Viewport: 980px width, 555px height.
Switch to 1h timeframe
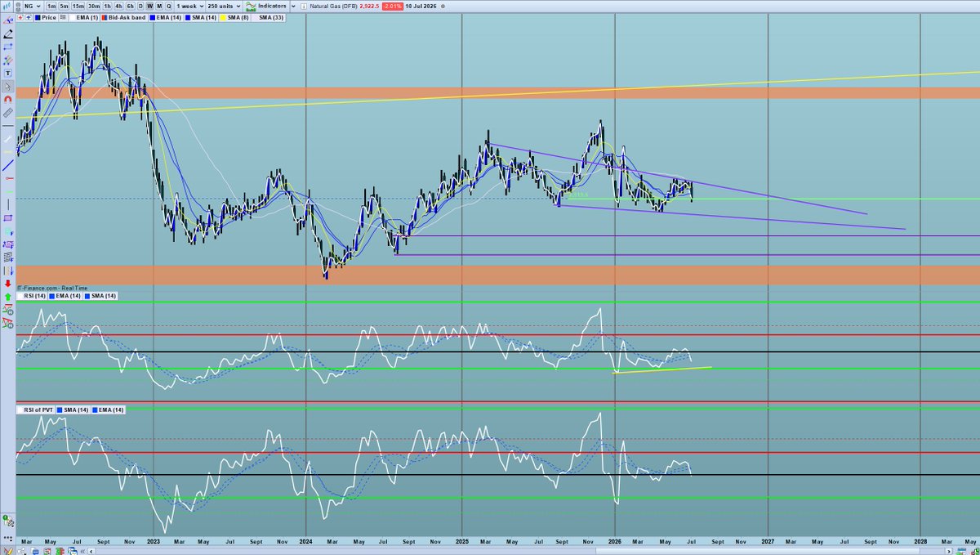click(107, 7)
